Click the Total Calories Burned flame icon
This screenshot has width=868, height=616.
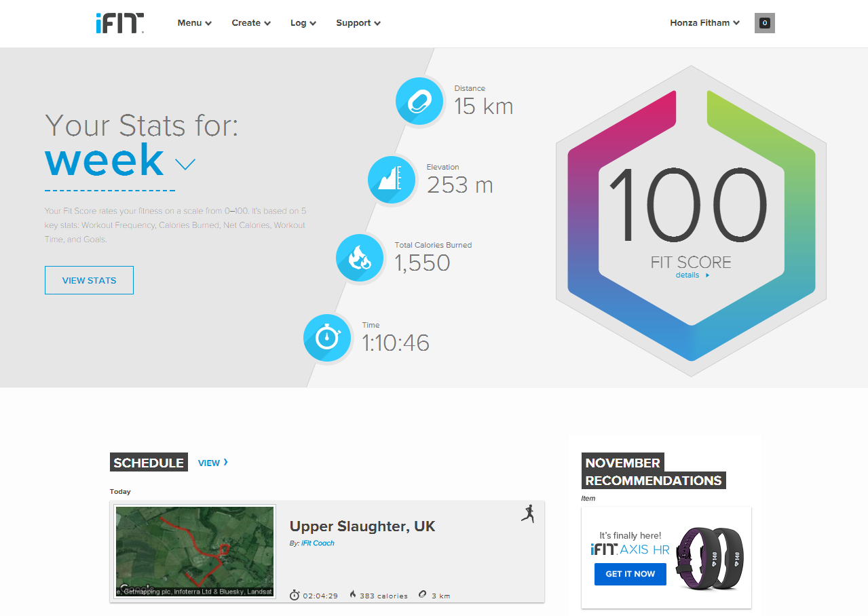(x=360, y=258)
